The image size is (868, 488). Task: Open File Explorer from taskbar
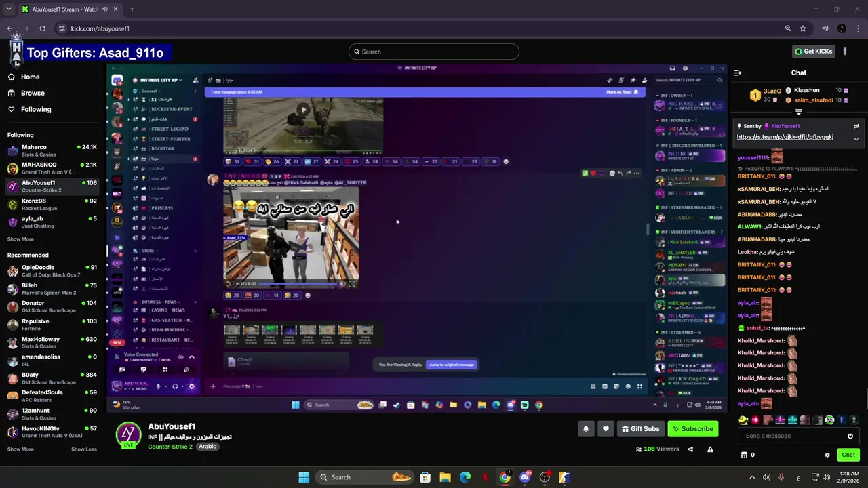coord(445,477)
